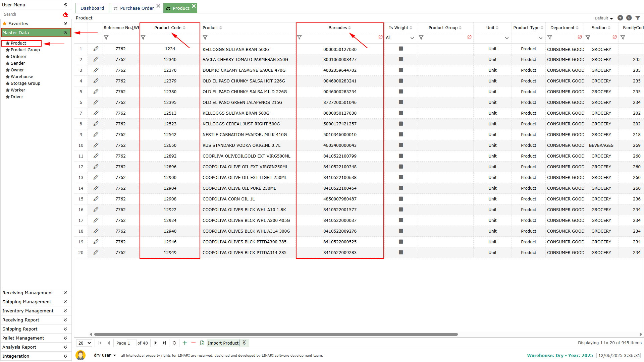
Task: Toggle Is Weight checkbox for KELLOGGS SULTANA BRAN row 1
Action: [x=401, y=49]
